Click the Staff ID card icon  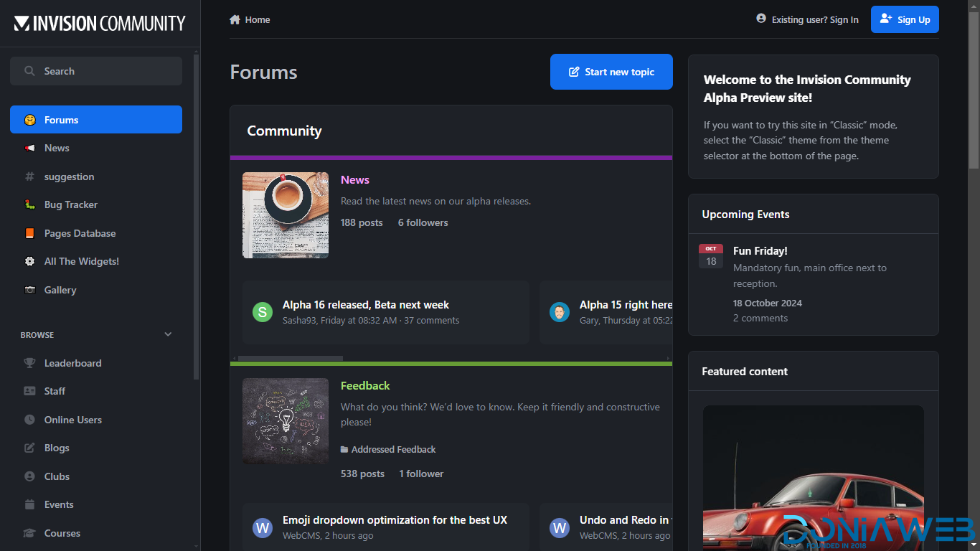click(x=29, y=391)
